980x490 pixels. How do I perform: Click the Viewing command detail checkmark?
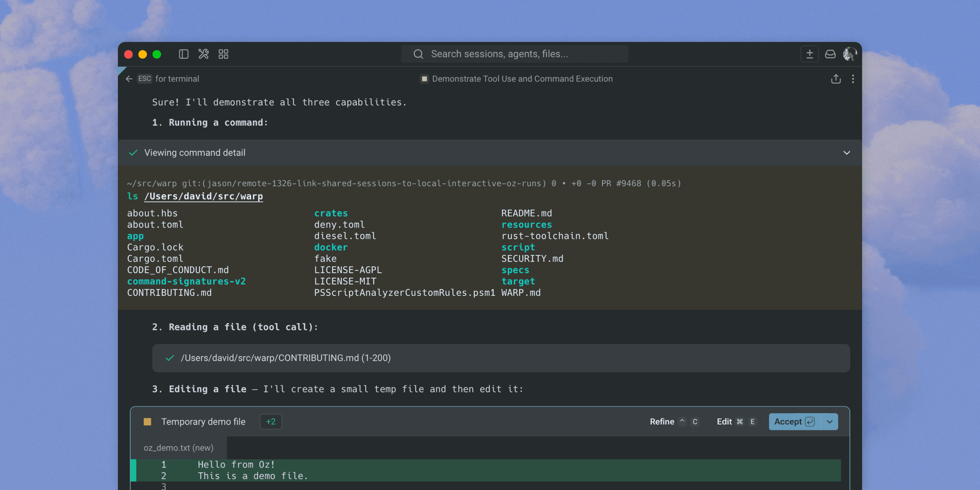pos(133,153)
